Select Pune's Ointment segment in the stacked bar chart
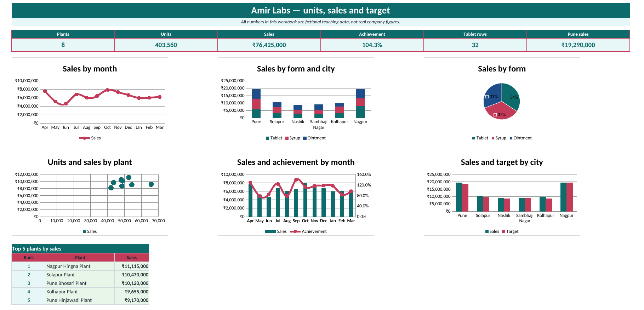 point(256,94)
